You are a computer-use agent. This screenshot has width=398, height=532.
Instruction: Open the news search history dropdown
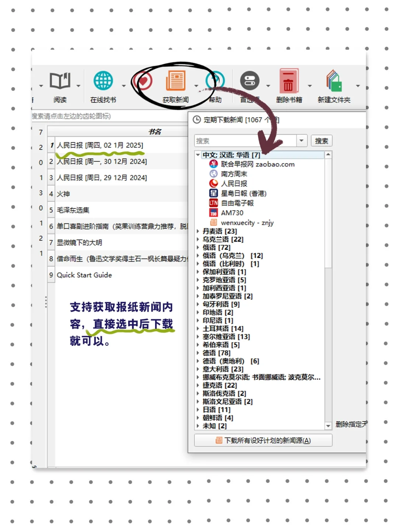click(x=301, y=140)
